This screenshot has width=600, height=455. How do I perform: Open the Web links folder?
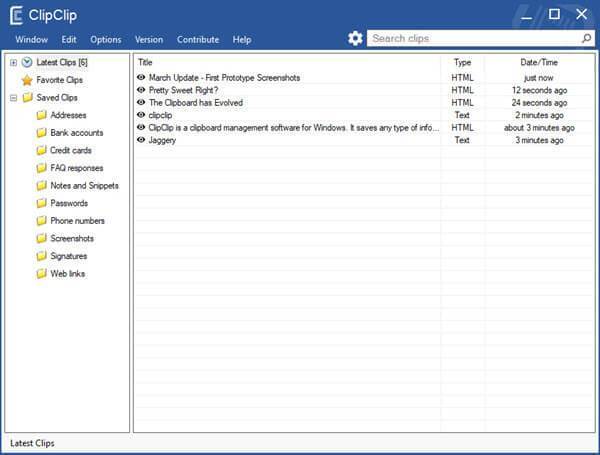click(x=68, y=274)
